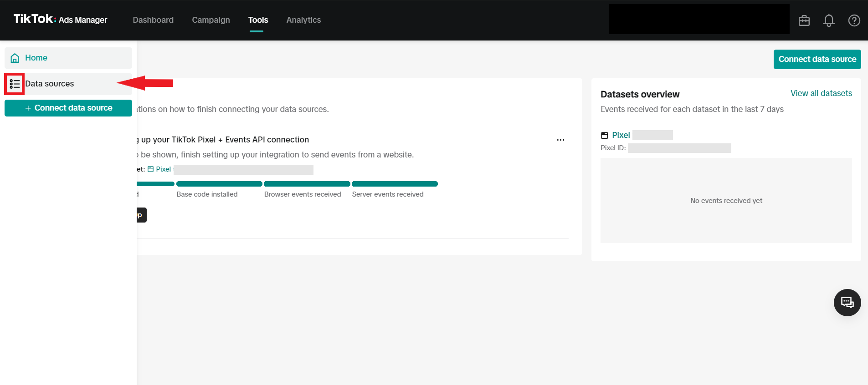Open the floating chat support button
Image resolution: width=868 pixels, height=385 pixels.
847,303
